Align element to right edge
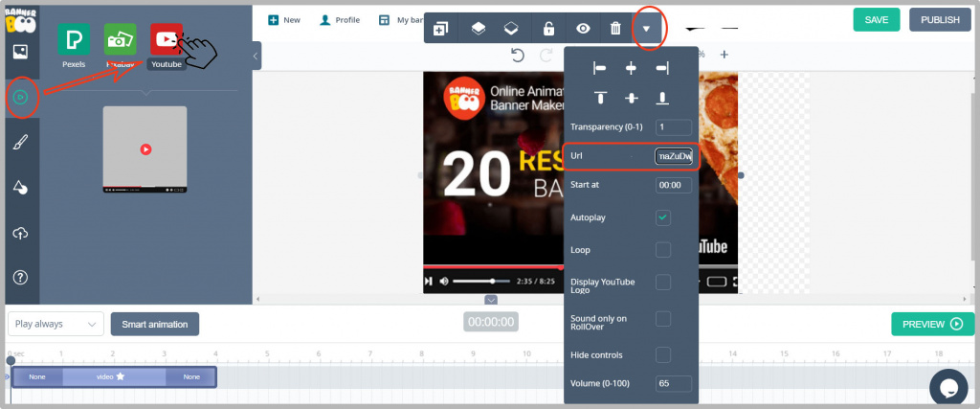The height and width of the screenshot is (409, 980). (662, 69)
